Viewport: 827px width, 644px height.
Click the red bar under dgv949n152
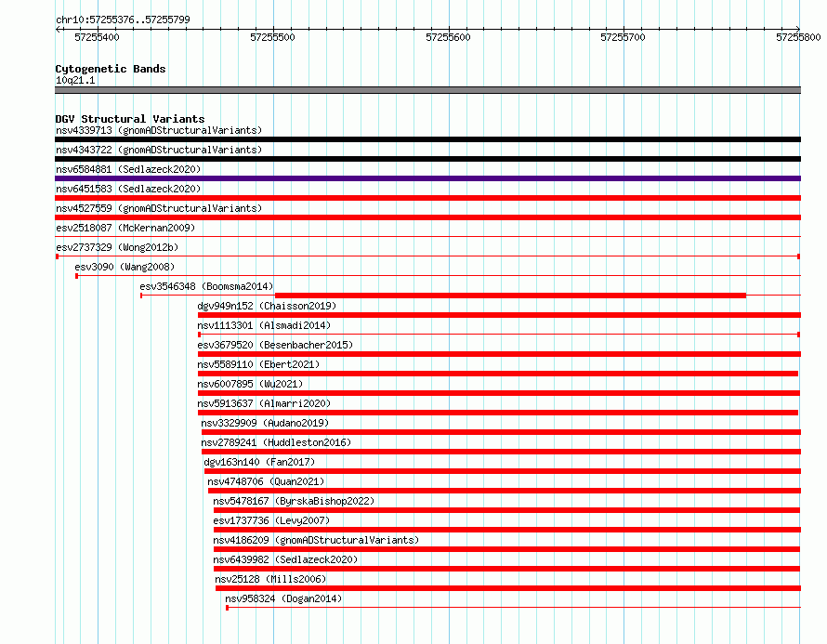(x=500, y=315)
